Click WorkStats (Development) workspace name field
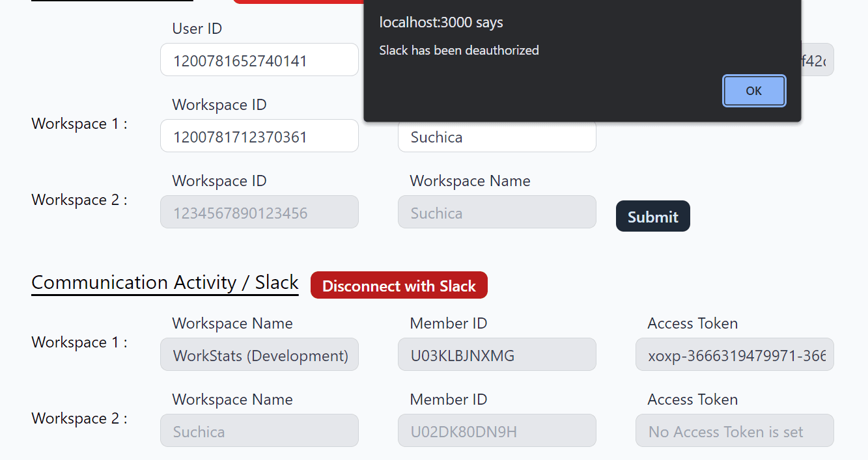The height and width of the screenshot is (460, 868). pyautogui.click(x=259, y=355)
